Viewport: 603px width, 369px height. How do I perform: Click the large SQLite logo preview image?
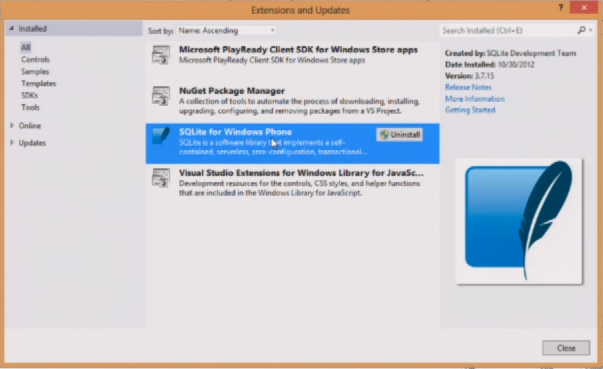pos(519,221)
